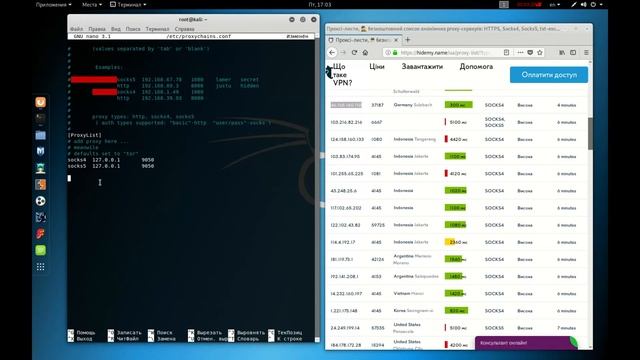Image resolution: width=640 pixels, height=360 pixels.
Task: Open Firefox hamburger menu
Action: coord(586,52)
